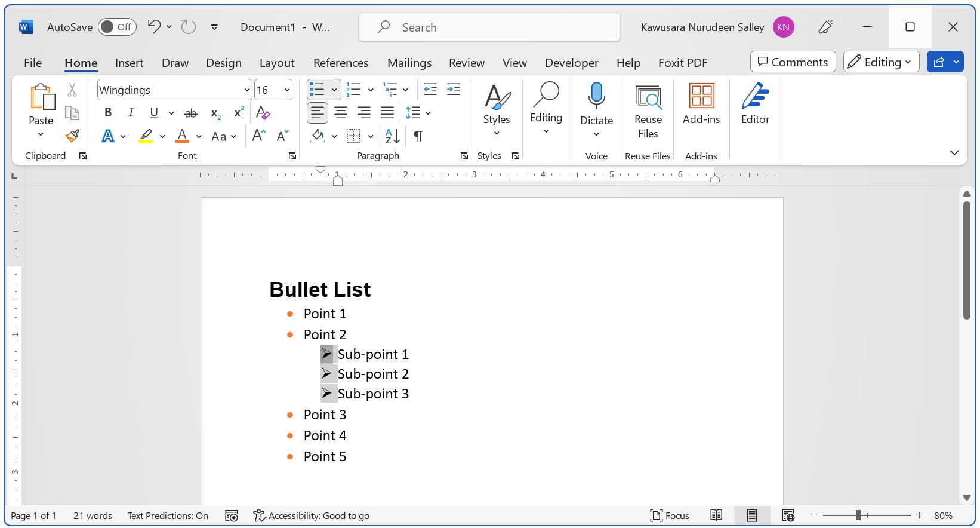
Task: Switch to Read Mode view
Action: tap(716, 515)
